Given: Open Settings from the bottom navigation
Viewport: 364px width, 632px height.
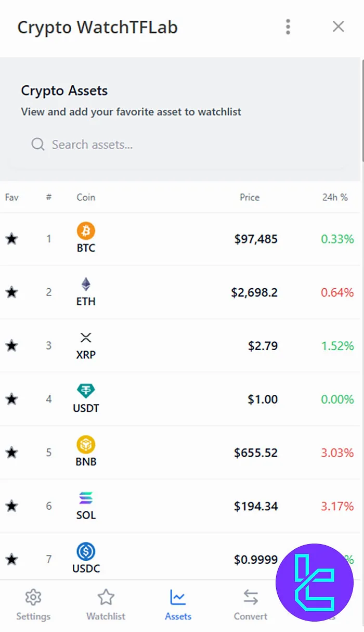Looking at the screenshot, I should coord(33,604).
